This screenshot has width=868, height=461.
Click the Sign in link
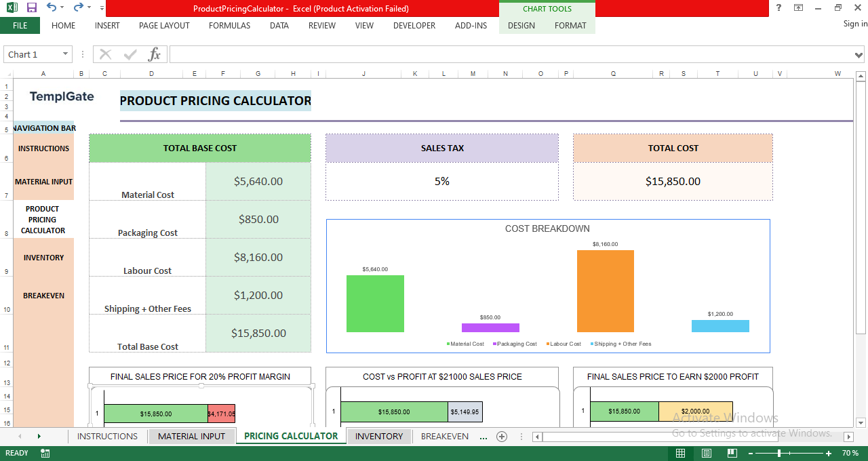point(855,24)
